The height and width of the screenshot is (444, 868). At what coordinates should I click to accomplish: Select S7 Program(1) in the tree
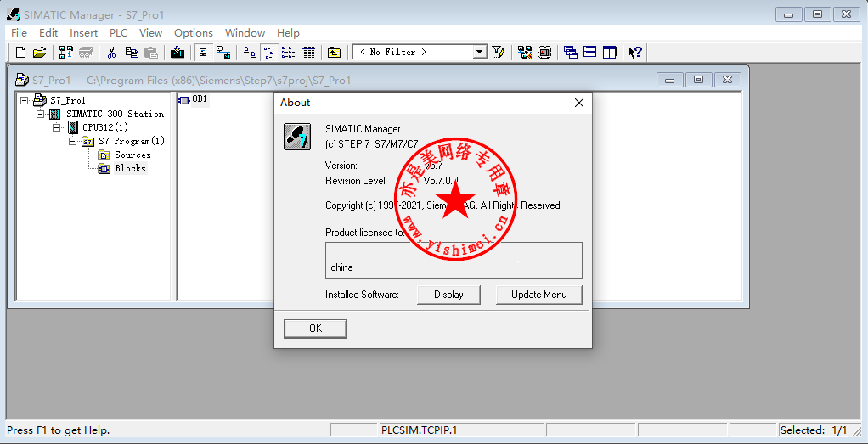(x=132, y=141)
